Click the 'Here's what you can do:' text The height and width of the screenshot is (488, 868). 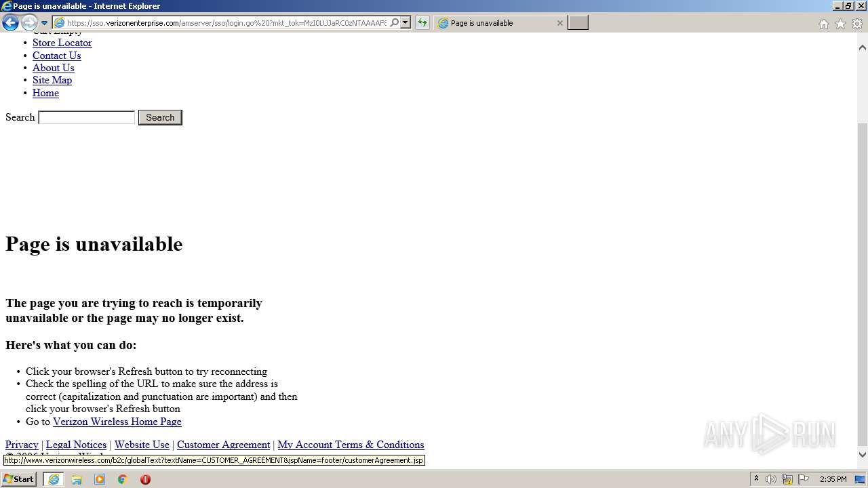point(71,345)
